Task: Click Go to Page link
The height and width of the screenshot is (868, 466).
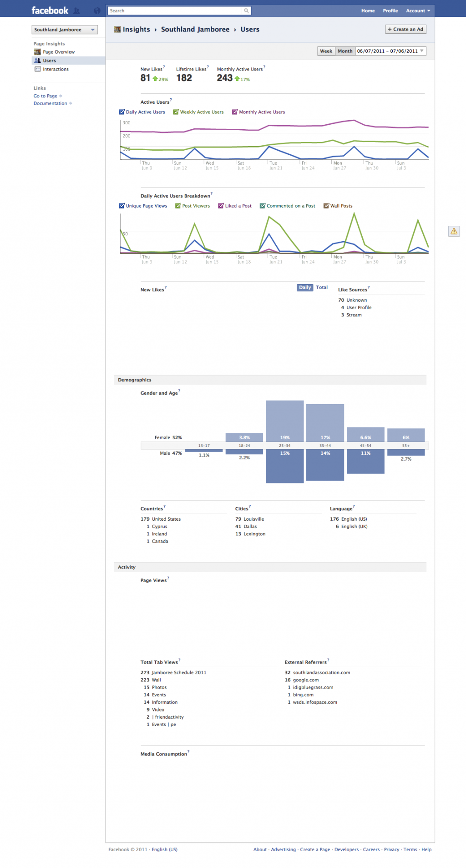Action: 45,96
